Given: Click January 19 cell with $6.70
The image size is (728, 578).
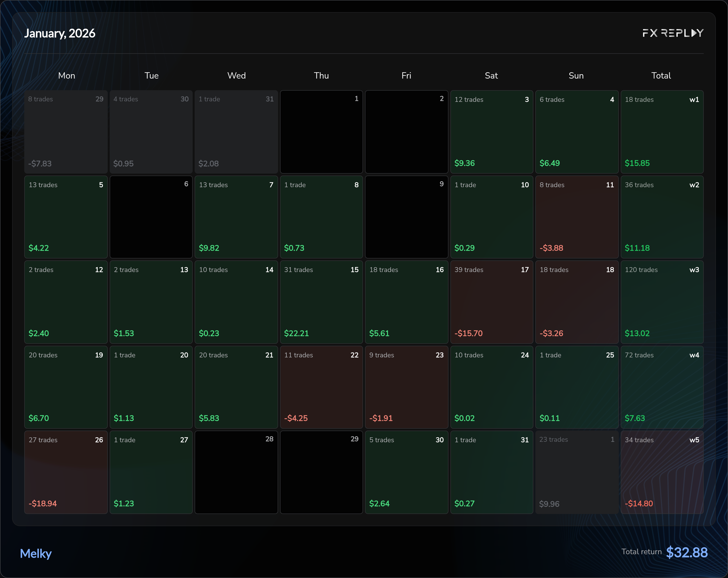Looking at the screenshot, I should pyautogui.click(x=66, y=387).
